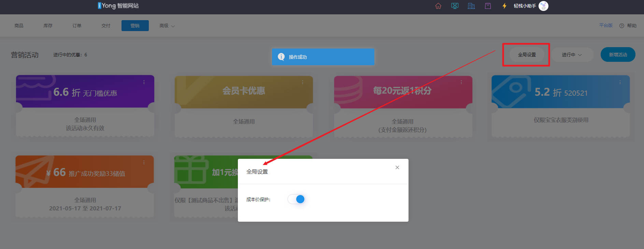Open the 订单 tab
The width and height of the screenshot is (644, 249).
(77, 26)
